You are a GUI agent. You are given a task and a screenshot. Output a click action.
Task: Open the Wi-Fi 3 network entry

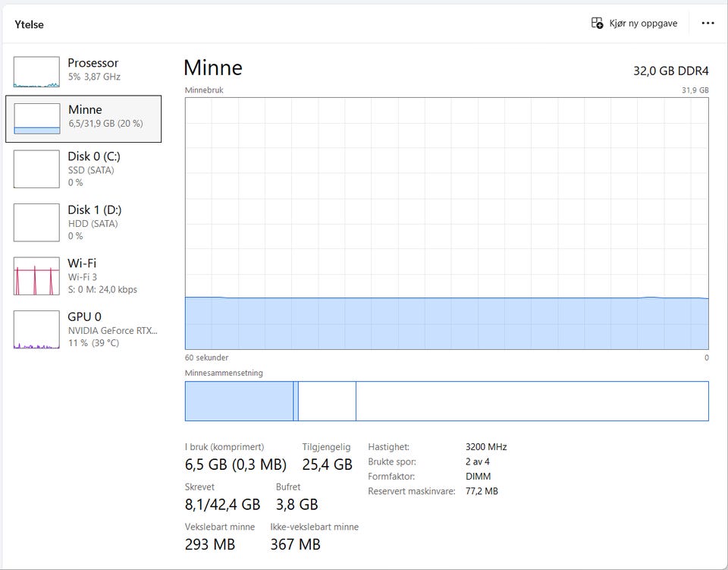click(83, 276)
